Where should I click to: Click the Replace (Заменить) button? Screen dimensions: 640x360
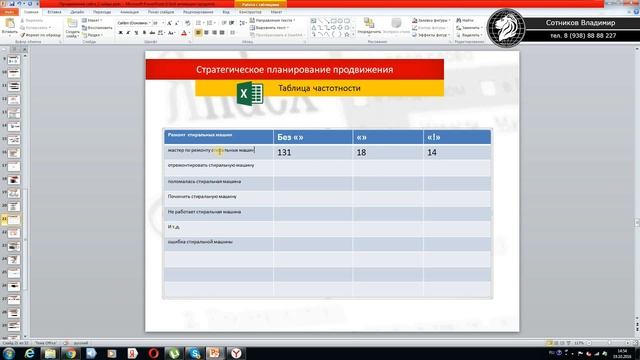(469, 28)
